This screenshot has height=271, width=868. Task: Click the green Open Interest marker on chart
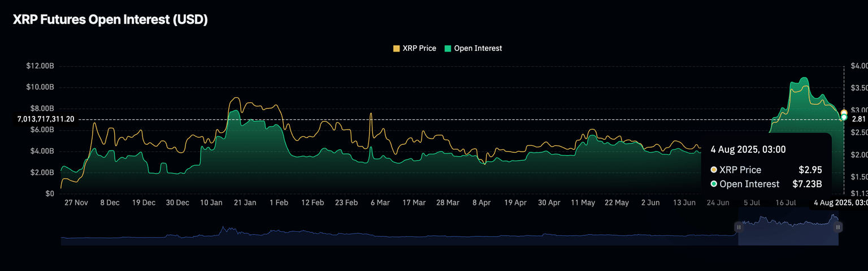point(844,117)
